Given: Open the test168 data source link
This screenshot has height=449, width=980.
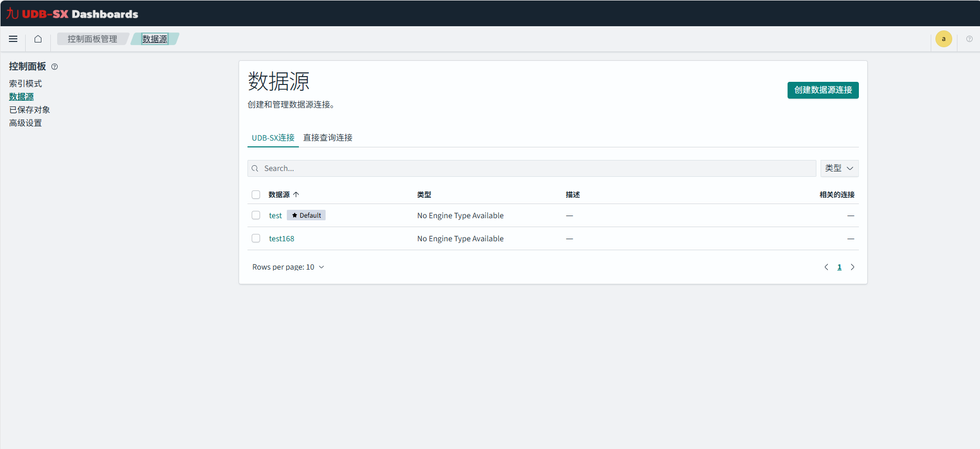Looking at the screenshot, I should 282,239.
